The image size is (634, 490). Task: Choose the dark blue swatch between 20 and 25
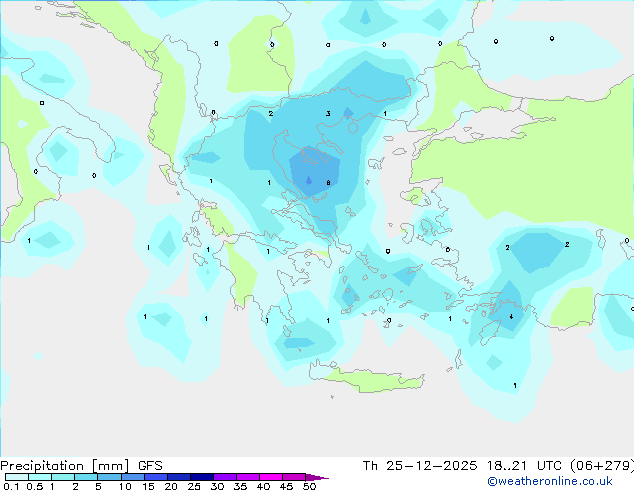click(x=179, y=477)
